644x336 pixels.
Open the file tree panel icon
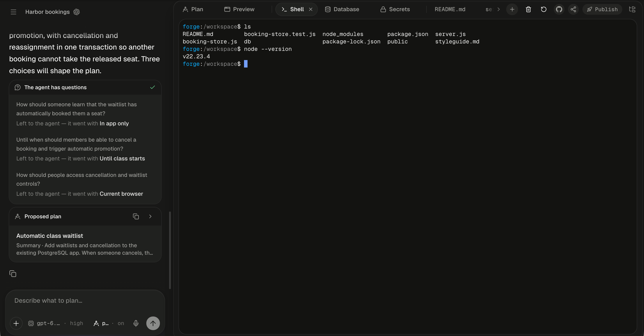[632, 9]
